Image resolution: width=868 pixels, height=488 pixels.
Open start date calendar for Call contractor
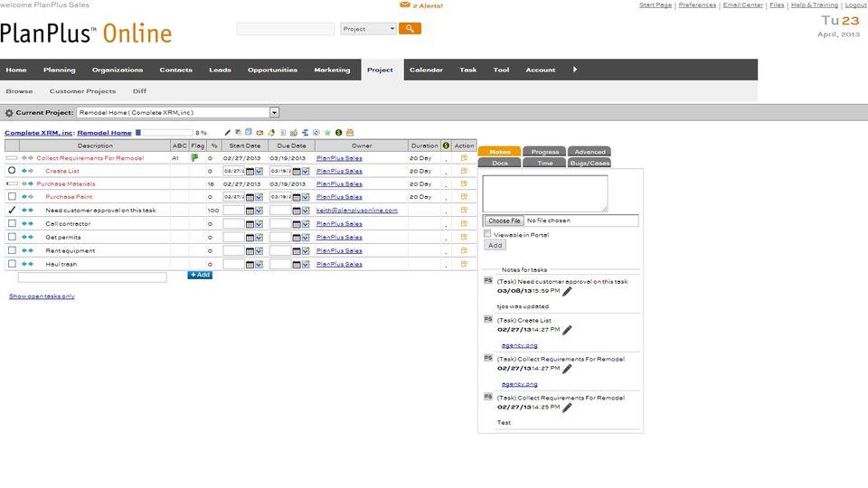250,224
